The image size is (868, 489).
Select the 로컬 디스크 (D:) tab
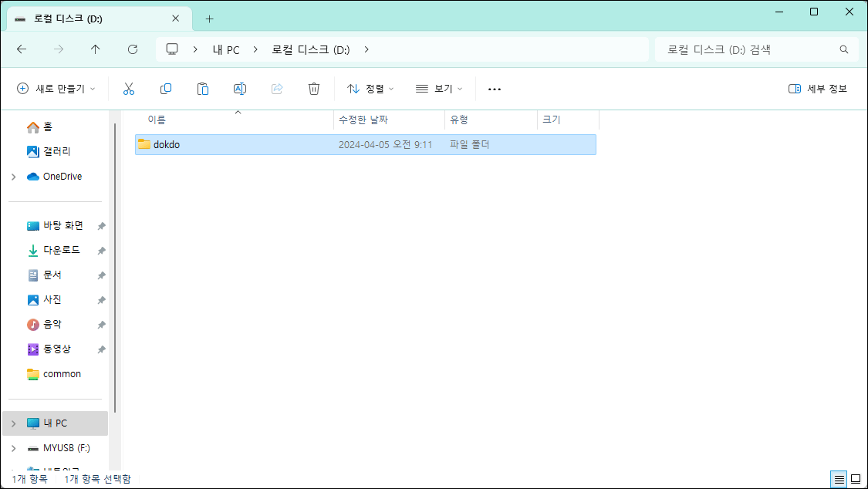point(99,19)
